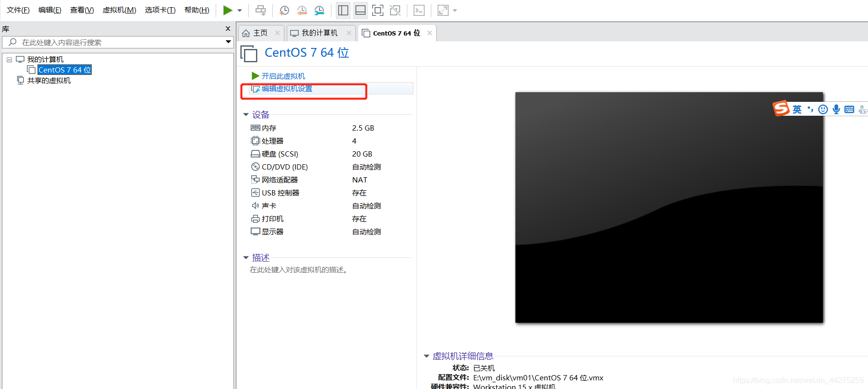This screenshot has height=389, width=868.
Task: Open the 帮助(H) menu
Action: [197, 10]
